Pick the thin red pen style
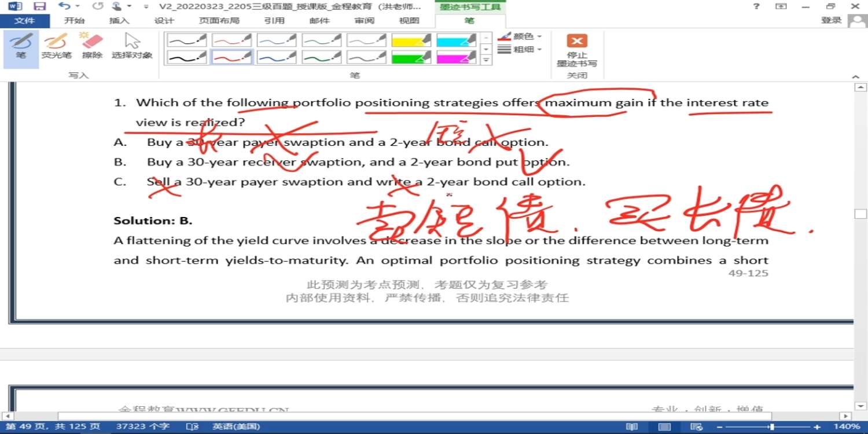 pos(231,40)
